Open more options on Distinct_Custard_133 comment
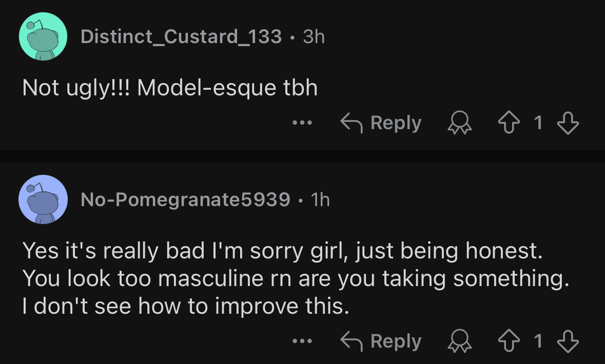 coord(302,123)
